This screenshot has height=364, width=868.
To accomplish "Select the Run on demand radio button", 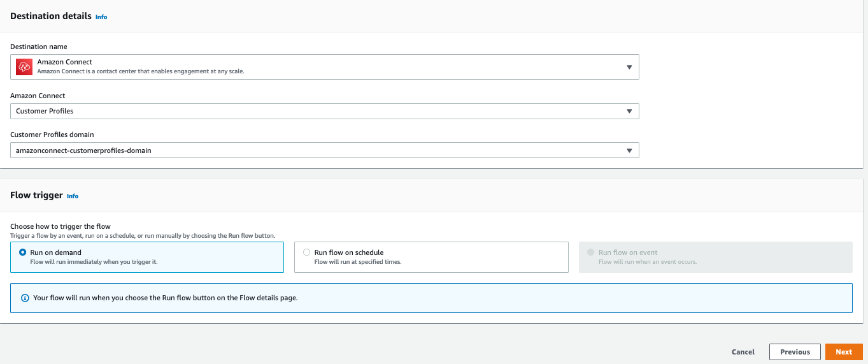I will point(23,252).
